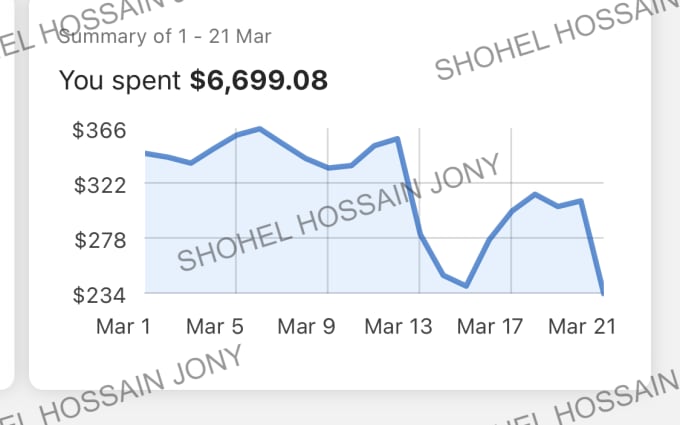Viewport: 680px width, 425px height.
Task: Select the Mar 5 axis label
Action: coord(215,327)
